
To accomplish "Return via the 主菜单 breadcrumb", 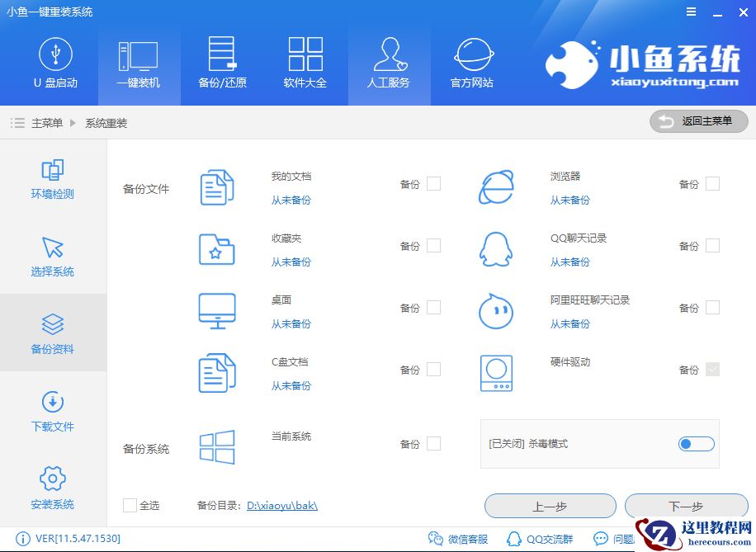I will tap(48, 120).
